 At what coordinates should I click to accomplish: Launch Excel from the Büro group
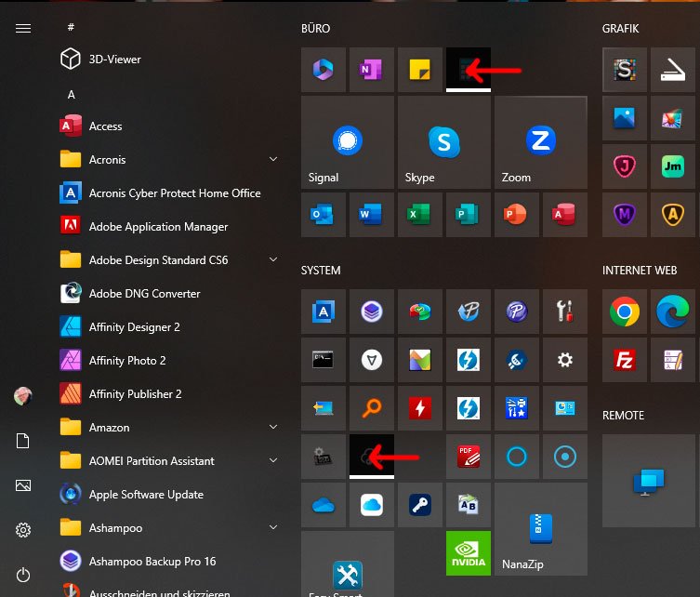pyautogui.click(x=420, y=215)
